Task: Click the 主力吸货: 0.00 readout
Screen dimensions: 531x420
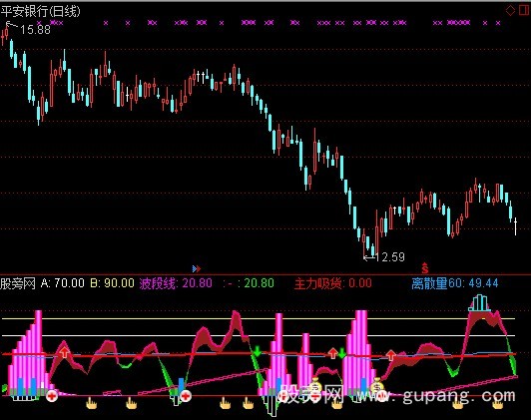Action: click(x=333, y=283)
